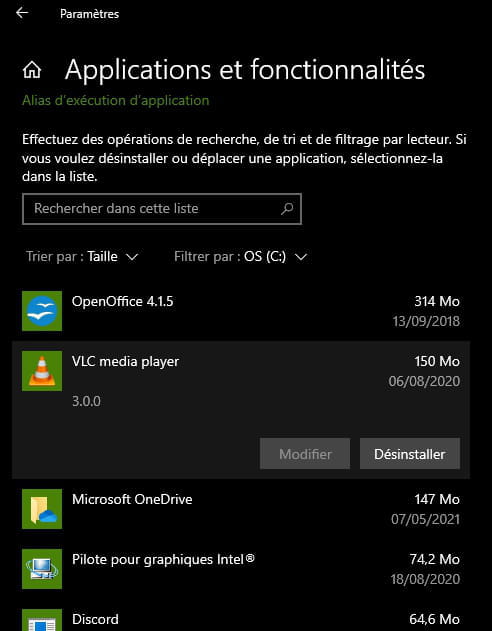Screen dimensions: 492x631
Task: Click the Désinstaller button
Action: coord(410,454)
